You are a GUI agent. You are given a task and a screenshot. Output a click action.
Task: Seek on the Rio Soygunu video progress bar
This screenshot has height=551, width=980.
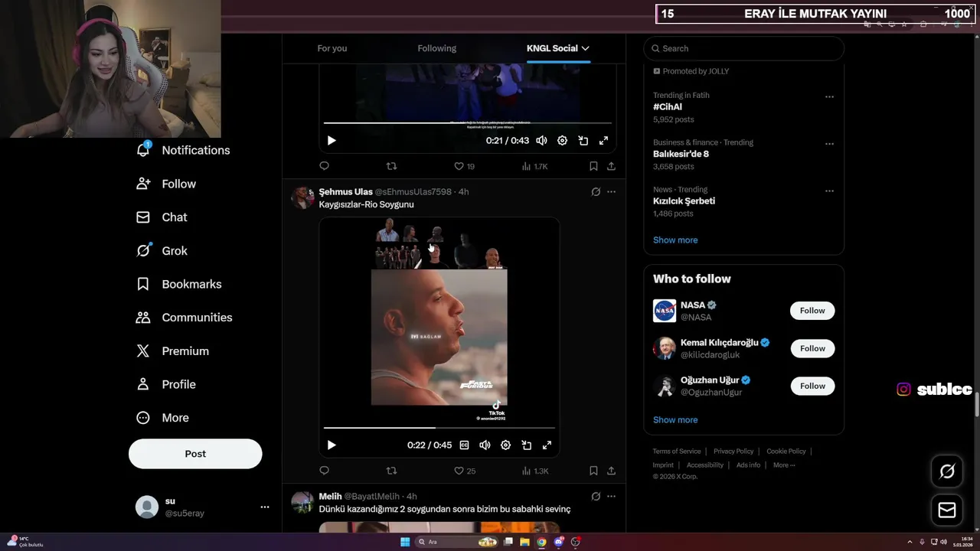(439, 428)
